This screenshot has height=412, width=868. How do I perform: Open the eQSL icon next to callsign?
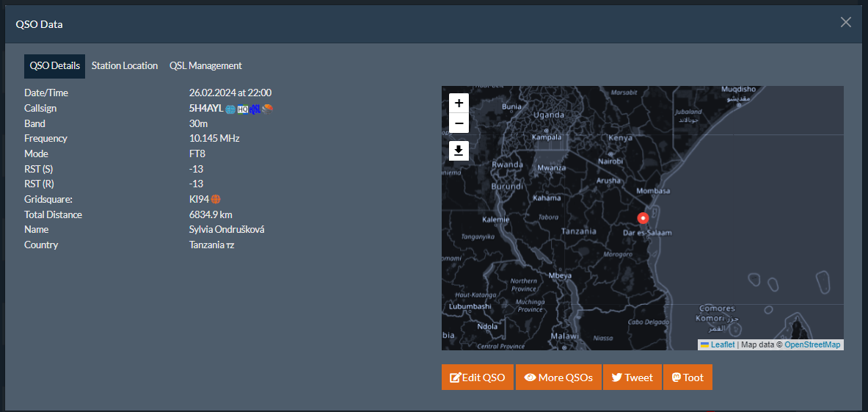tap(255, 109)
